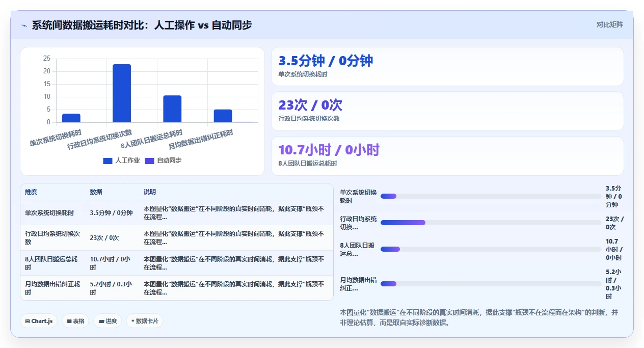Click the star icon in 数据卡片 tag
Viewport: 644px width, 348px height.
[x=132, y=321]
